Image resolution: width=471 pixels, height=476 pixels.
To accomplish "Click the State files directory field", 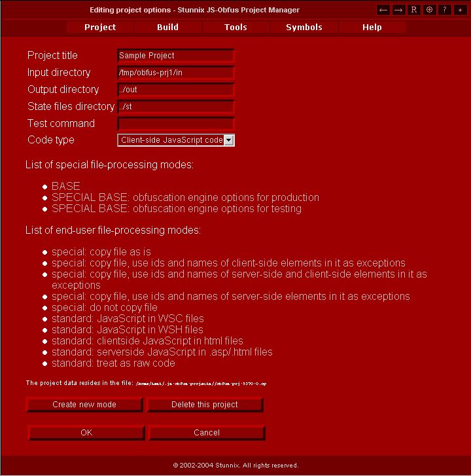I will (176, 107).
